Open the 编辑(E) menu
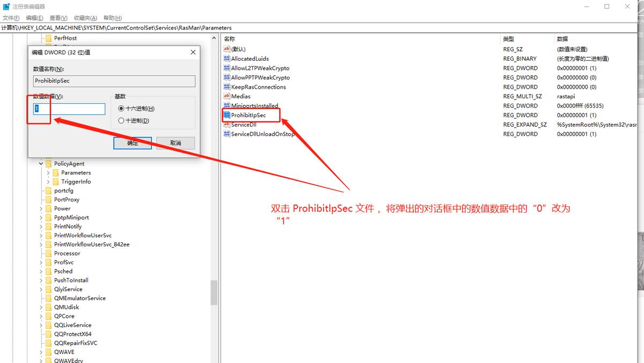644x363 pixels. point(34,18)
